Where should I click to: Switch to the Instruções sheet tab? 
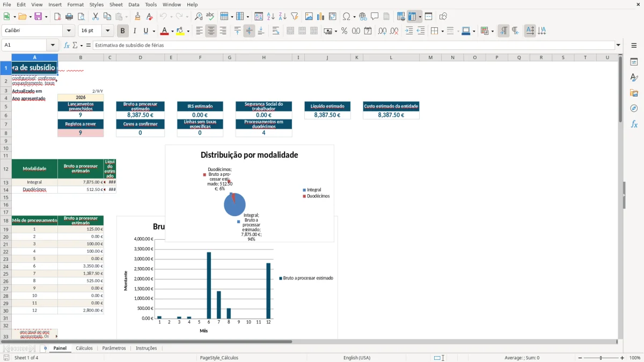click(147, 348)
